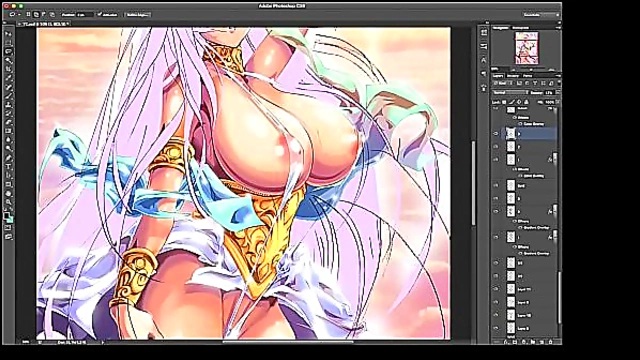Viewport: 640px width, 360px height.
Task: Select the Path Selection tool
Action: (8, 176)
